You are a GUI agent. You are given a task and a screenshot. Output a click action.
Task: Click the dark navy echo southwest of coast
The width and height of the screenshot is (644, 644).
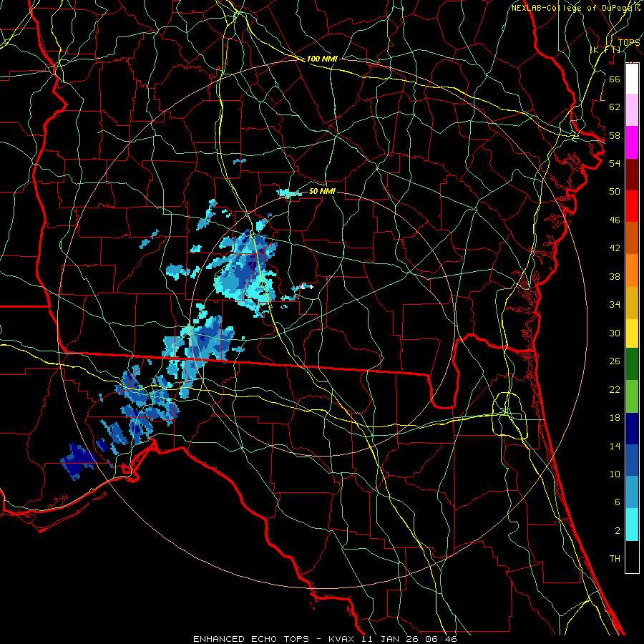78,461
